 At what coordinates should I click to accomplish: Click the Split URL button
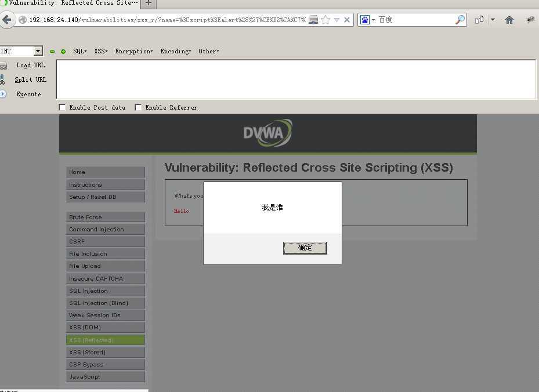pos(30,79)
